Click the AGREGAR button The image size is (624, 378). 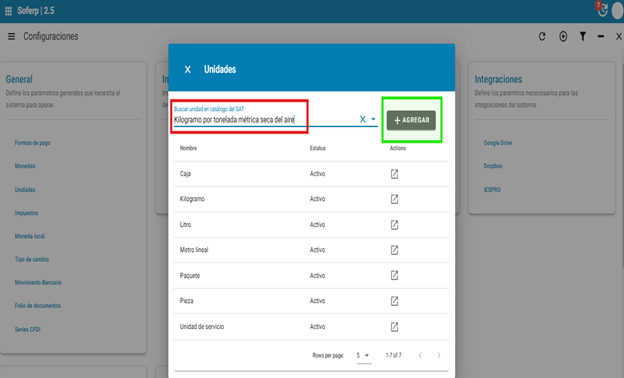click(x=411, y=120)
